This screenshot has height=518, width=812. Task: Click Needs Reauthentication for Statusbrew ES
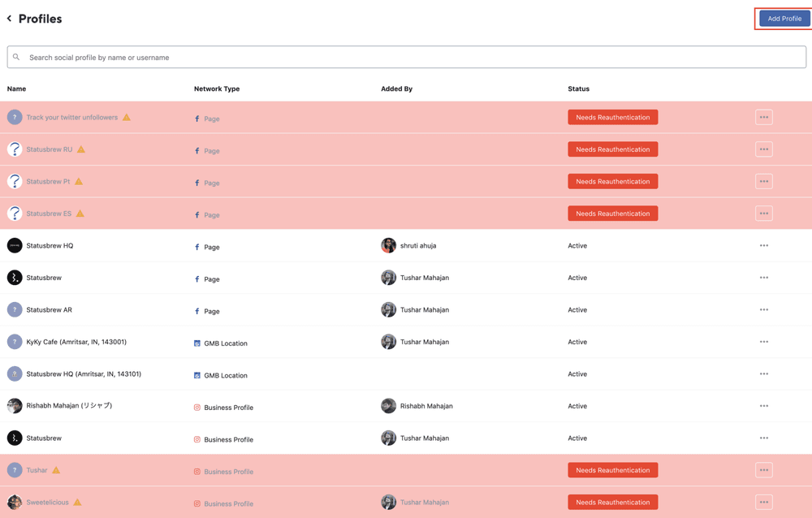tap(612, 214)
